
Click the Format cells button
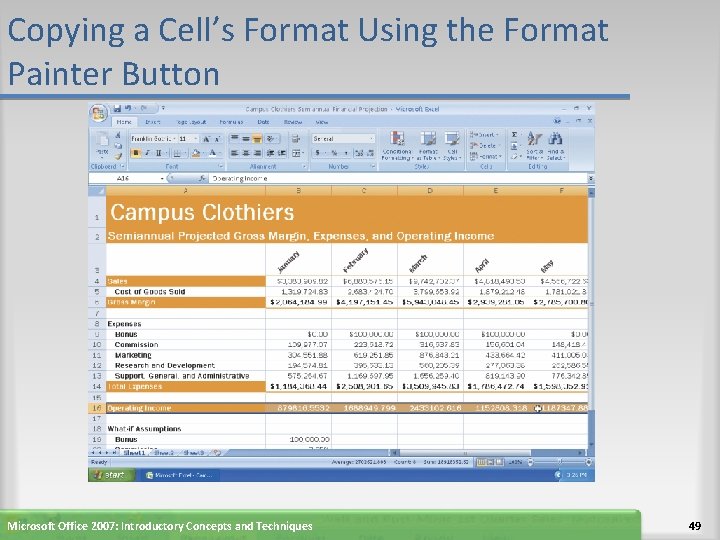(484, 157)
